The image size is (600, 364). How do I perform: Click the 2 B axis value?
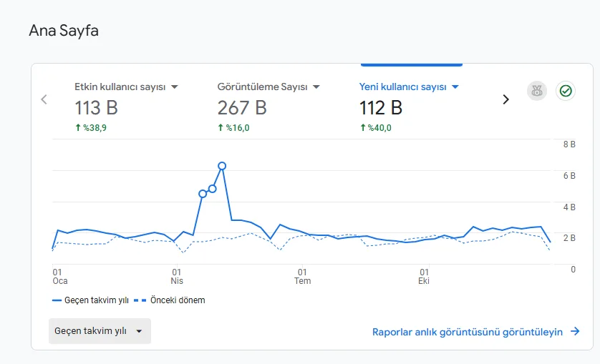(x=569, y=238)
